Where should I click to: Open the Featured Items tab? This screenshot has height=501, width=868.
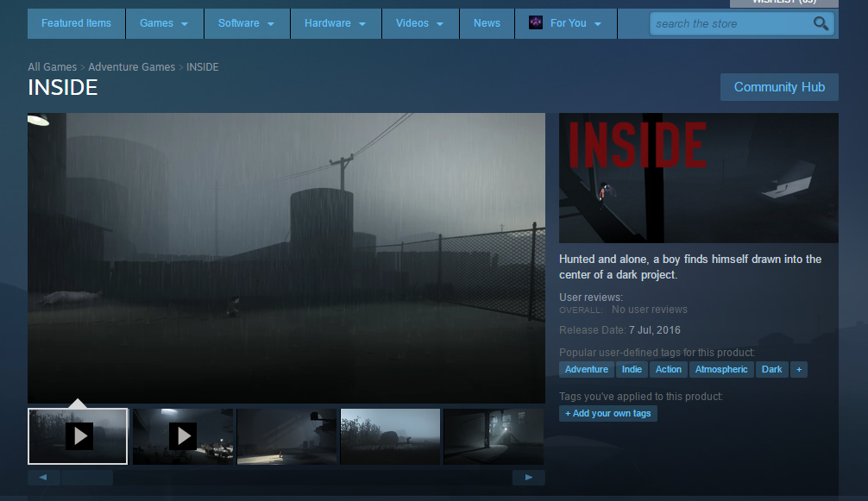pos(77,23)
